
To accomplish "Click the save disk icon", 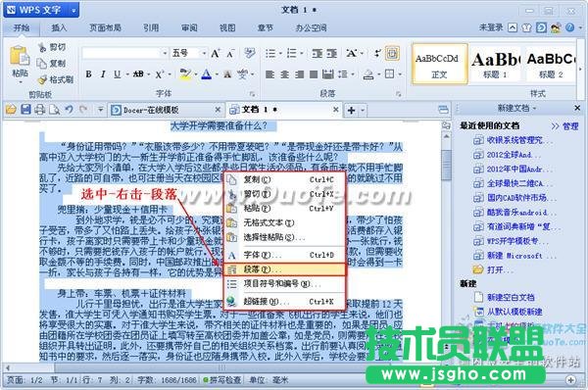I will (25, 110).
